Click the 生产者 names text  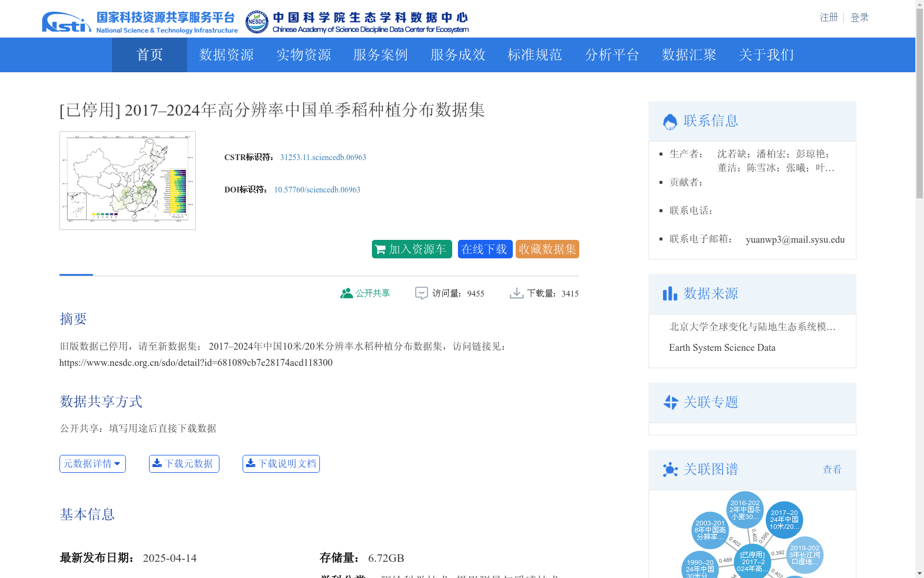click(x=776, y=161)
